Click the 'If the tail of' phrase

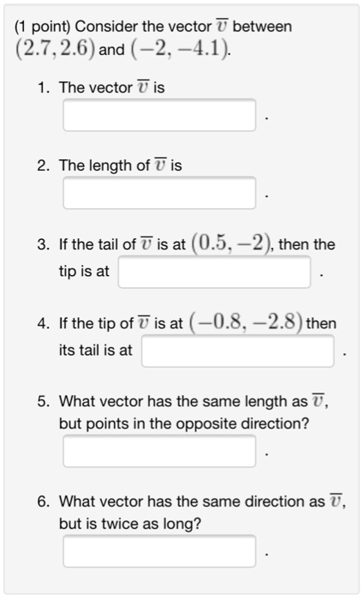click(98, 244)
